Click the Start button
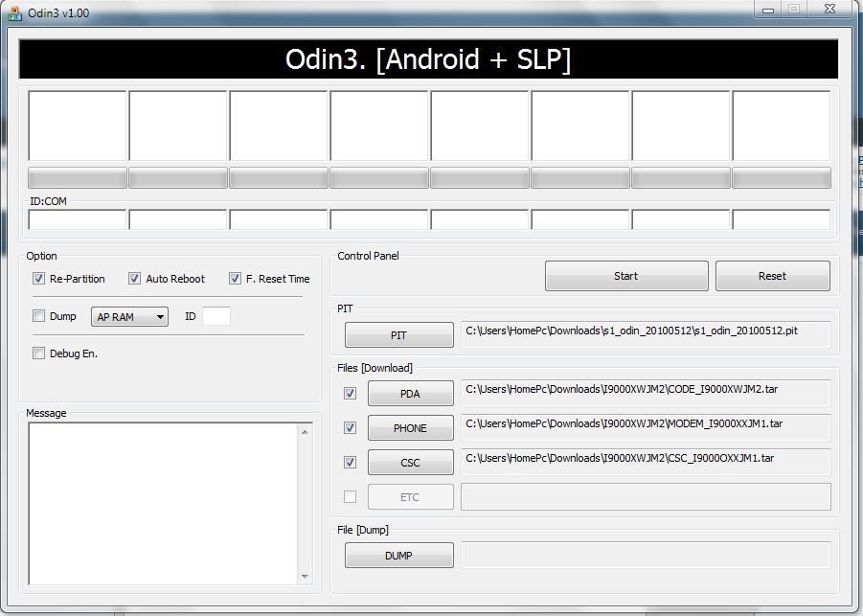The height and width of the screenshot is (616, 863). tap(626, 276)
